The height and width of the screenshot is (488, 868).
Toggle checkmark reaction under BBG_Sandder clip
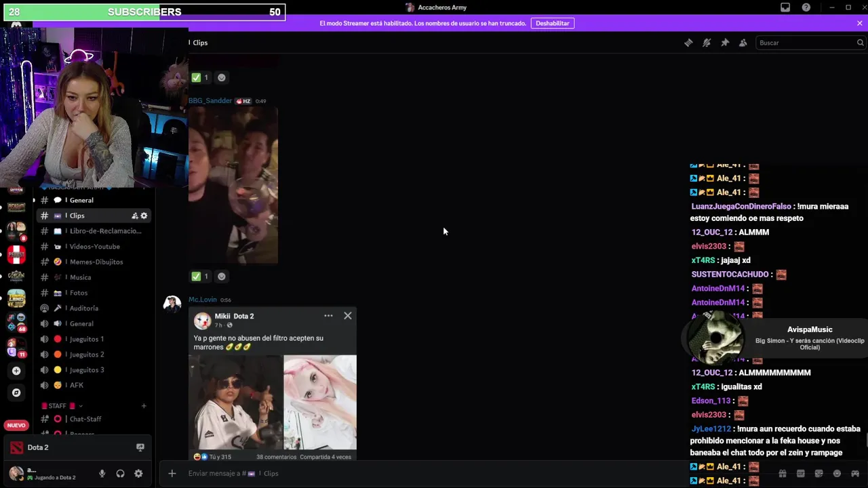[x=200, y=276]
